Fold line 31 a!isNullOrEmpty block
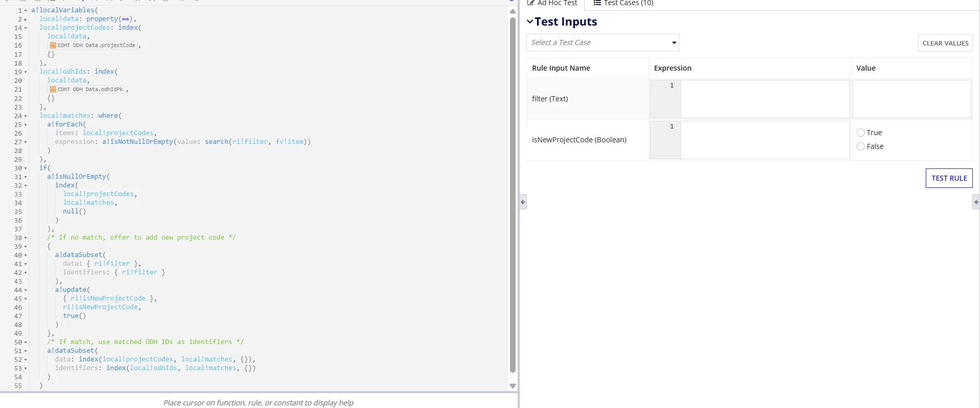Viewport: 980px width, 408px height. pos(26,177)
